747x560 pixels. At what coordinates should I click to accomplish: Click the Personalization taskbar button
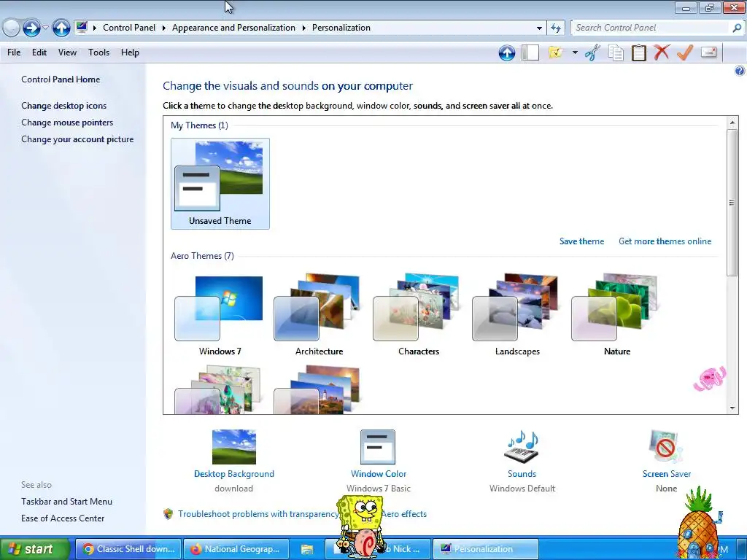click(x=486, y=549)
